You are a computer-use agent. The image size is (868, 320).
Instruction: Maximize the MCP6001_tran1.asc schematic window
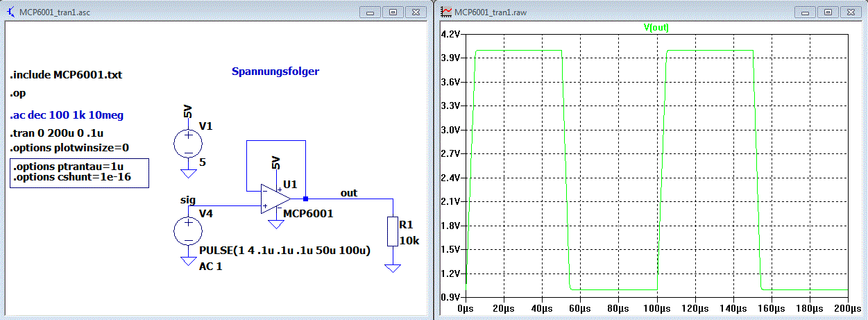(x=393, y=12)
